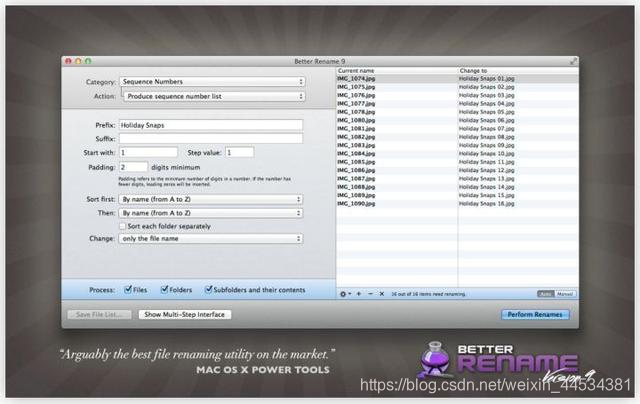Click new name Holiday Snaps 12.jpg
Image resolution: width=640 pixels, height=404 pixels.
pos(487,170)
